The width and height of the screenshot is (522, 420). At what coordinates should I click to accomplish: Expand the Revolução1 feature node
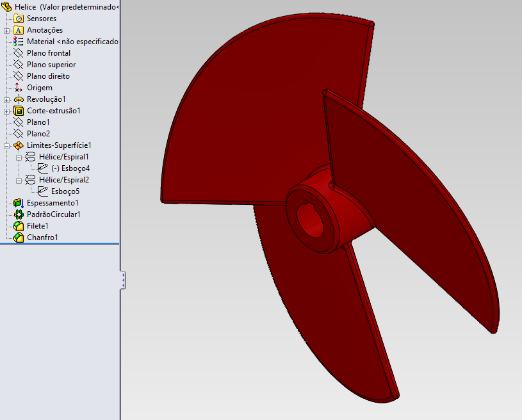6,100
